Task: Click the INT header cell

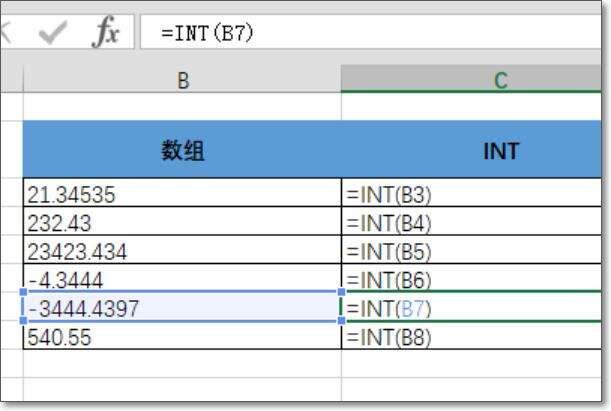Action: [471, 150]
